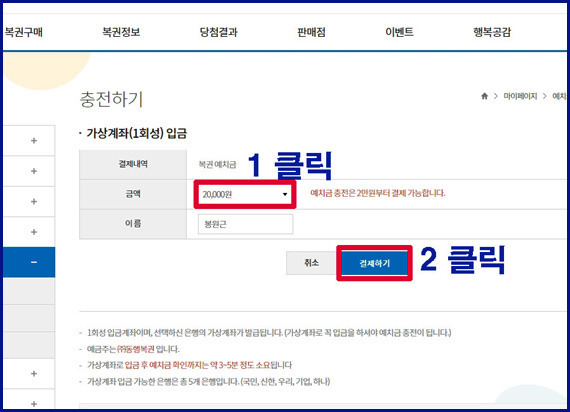
Task: Click the 이름 row label
Action: tap(133, 223)
